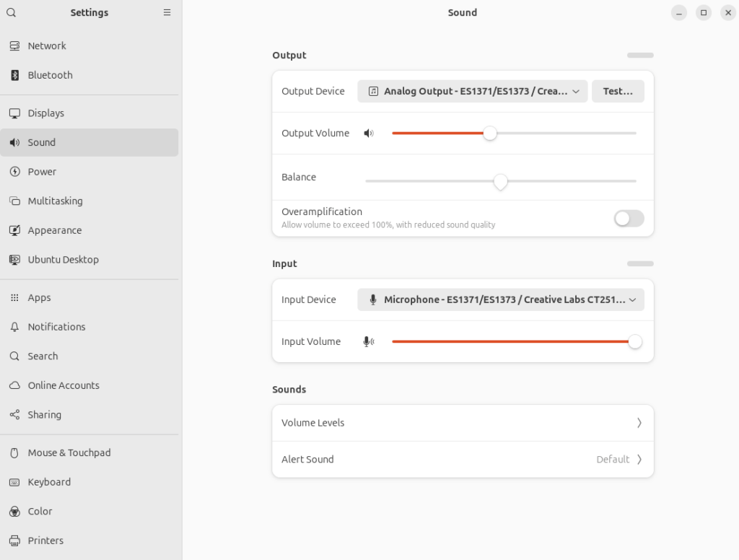This screenshot has width=739, height=560.
Task: Open the Appearance settings panel
Action: pos(55,230)
